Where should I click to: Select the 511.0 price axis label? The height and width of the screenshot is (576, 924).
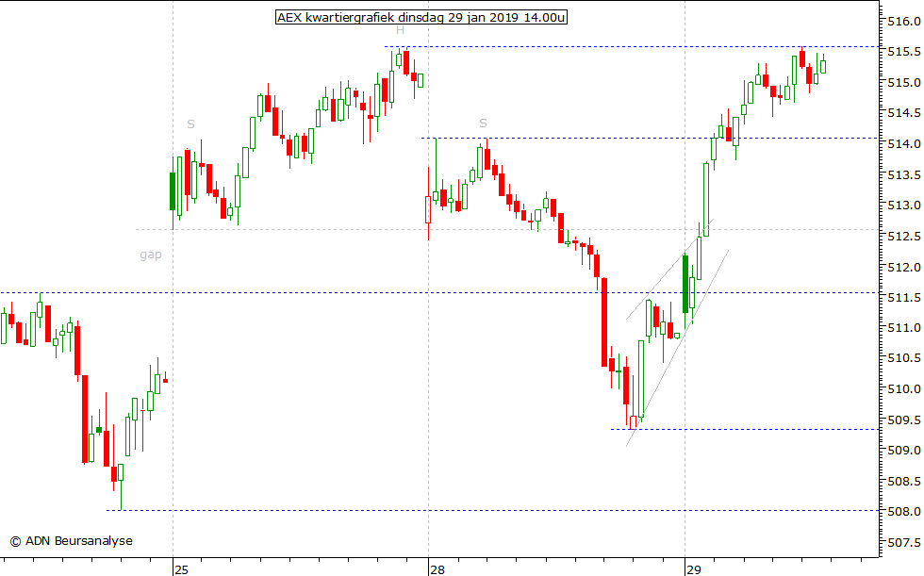904,327
